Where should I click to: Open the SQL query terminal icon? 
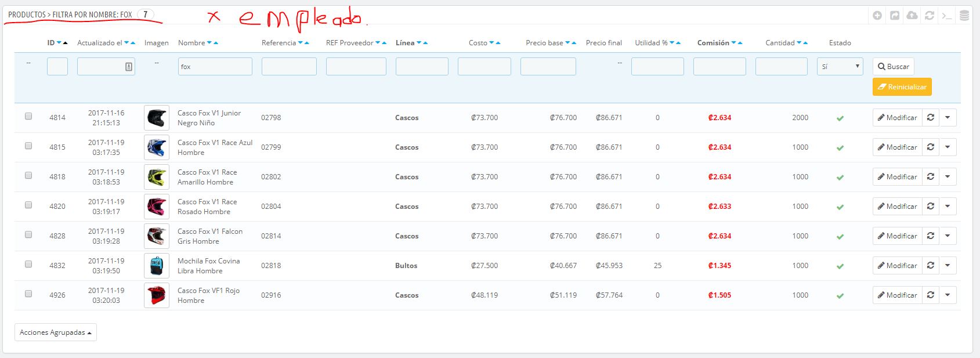(947, 16)
